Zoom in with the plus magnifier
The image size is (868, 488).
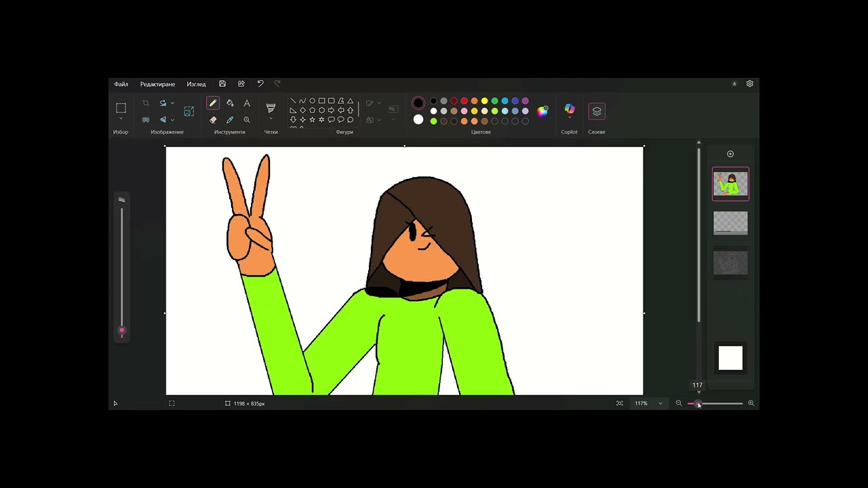coord(751,403)
